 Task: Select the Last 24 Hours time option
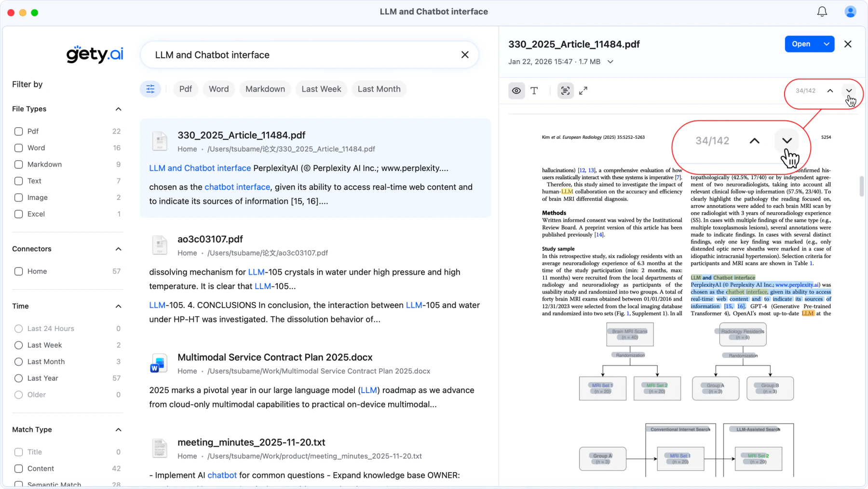pos(19,329)
